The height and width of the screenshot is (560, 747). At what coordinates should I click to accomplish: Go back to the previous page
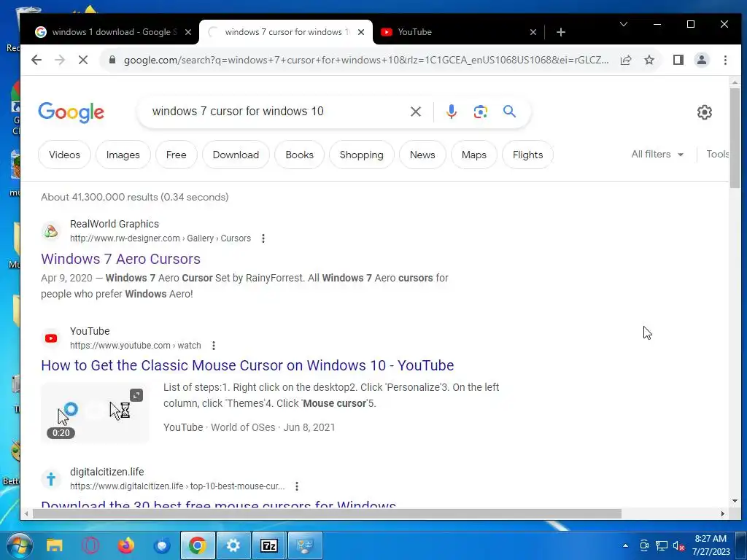[36, 60]
